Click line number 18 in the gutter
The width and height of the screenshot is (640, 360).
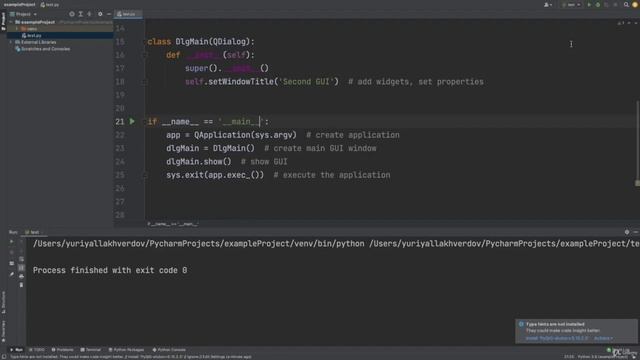pyautogui.click(x=120, y=82)
